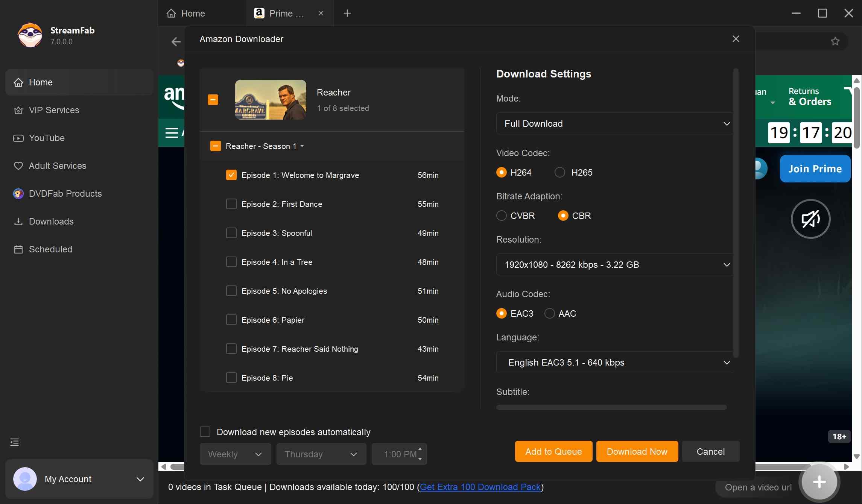Open the Scheduled section
This screenshot has width=862, height=504.
click(x=50, y=249)
